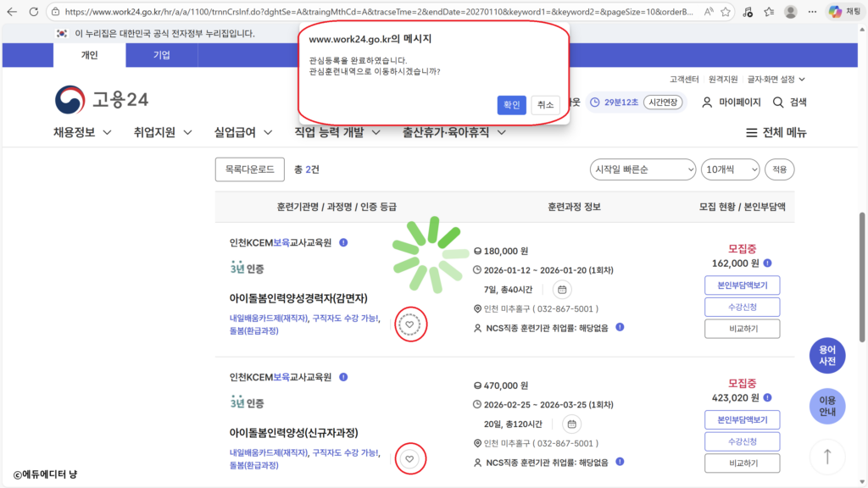Viewport: 868px width, 488px height.
Task: Open the calendar icon next to 총40시간
Action: 561,289
